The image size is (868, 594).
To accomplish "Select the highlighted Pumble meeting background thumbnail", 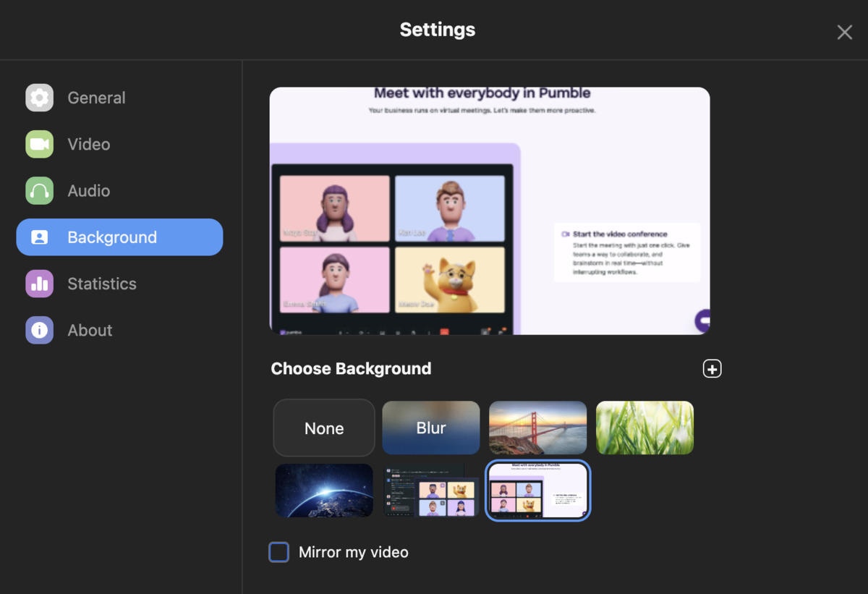I will point(538,491).
